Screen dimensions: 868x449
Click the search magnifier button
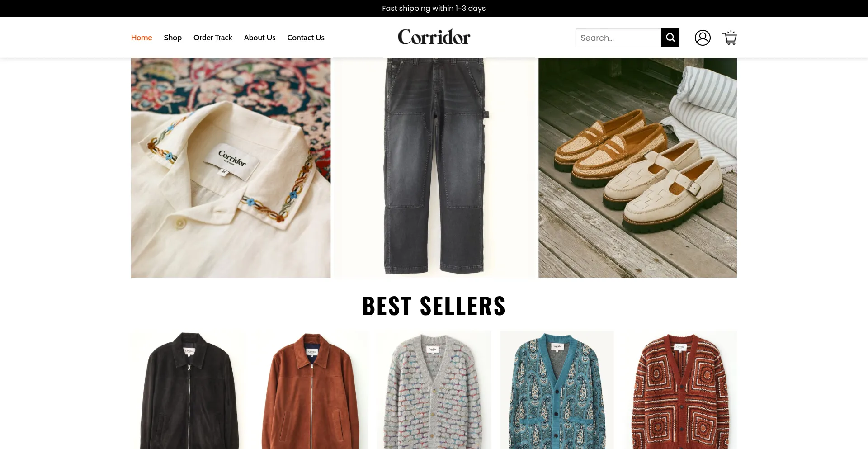(x=670, y=38)
